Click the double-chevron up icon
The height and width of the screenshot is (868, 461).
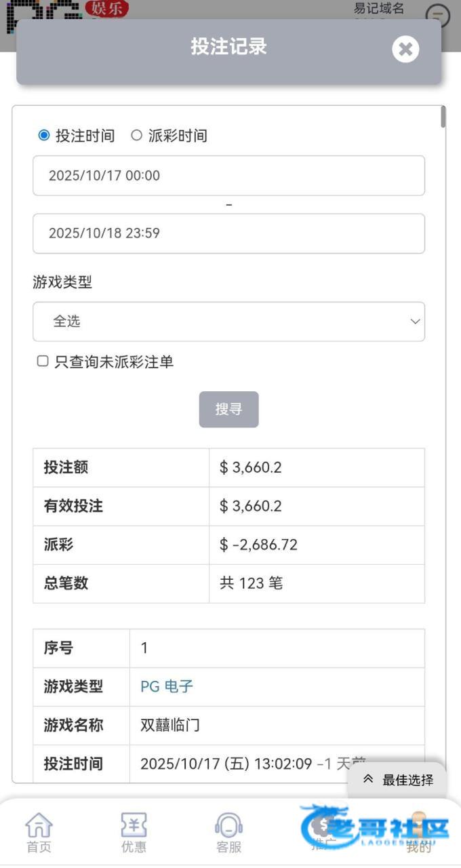[x=368, y=779]
